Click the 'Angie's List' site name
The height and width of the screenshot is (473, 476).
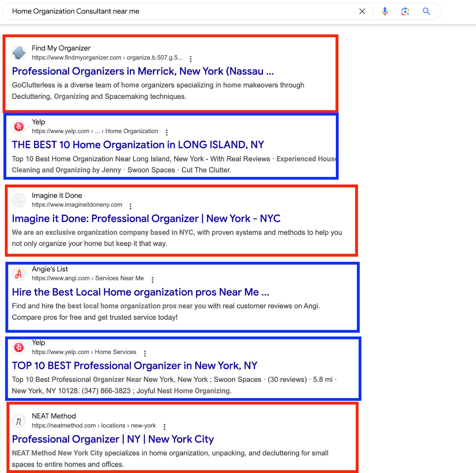coord(50,269)
